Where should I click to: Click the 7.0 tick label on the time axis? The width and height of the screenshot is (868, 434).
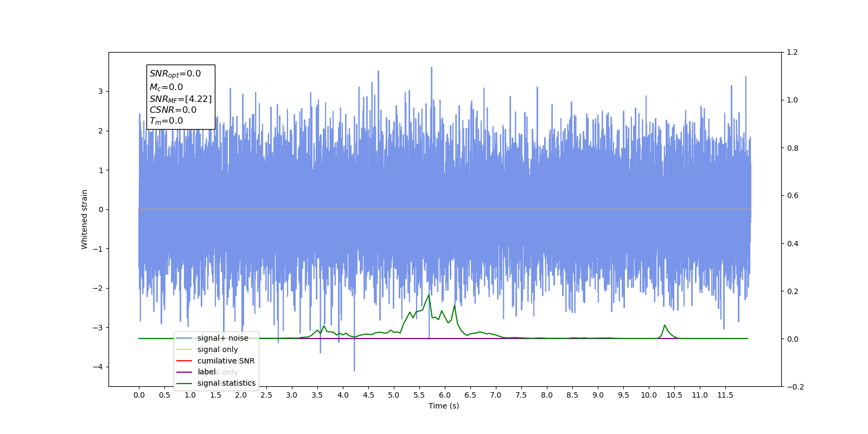pyautogui.click(x=496, y=395)
